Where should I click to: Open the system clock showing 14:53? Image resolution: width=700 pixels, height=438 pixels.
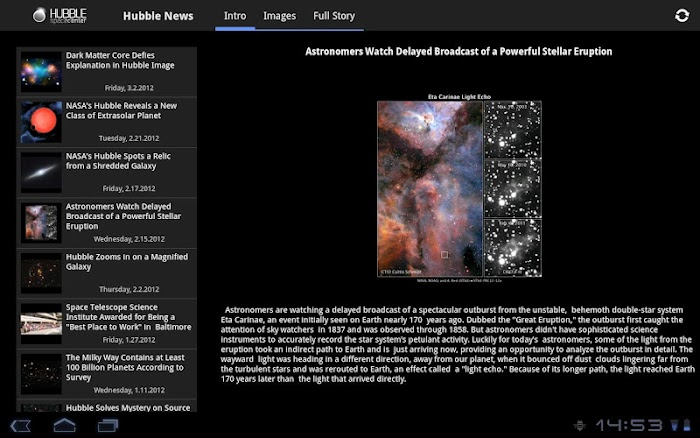[x=629, y=425]
